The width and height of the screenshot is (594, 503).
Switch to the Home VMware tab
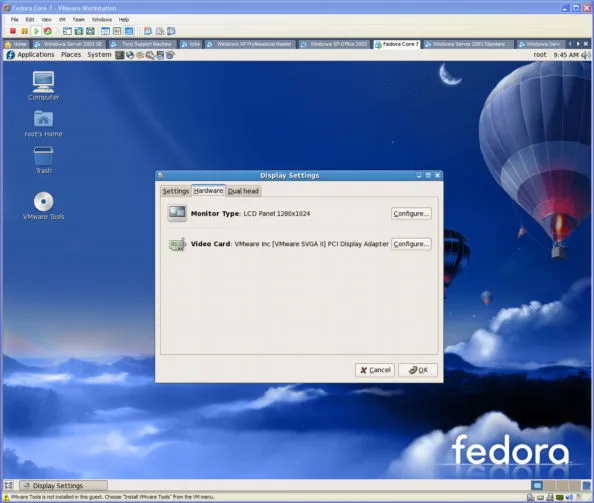point(16,44)
